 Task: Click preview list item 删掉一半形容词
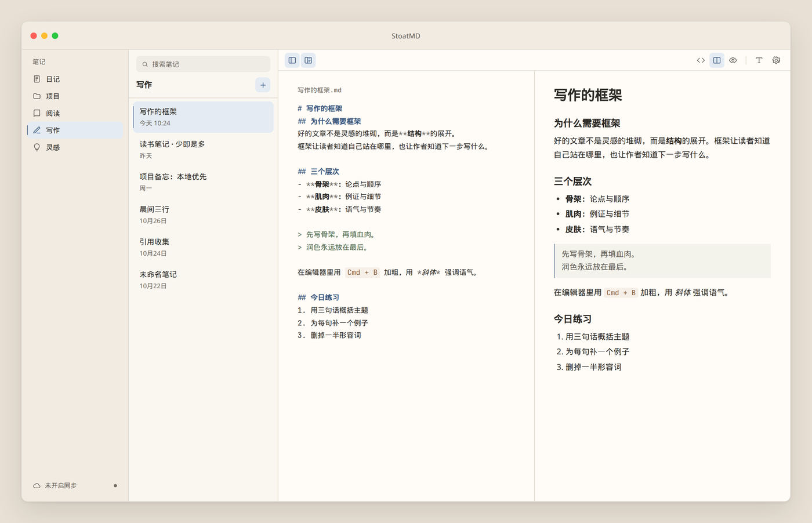pyautogui.click(x=593, y=367)
